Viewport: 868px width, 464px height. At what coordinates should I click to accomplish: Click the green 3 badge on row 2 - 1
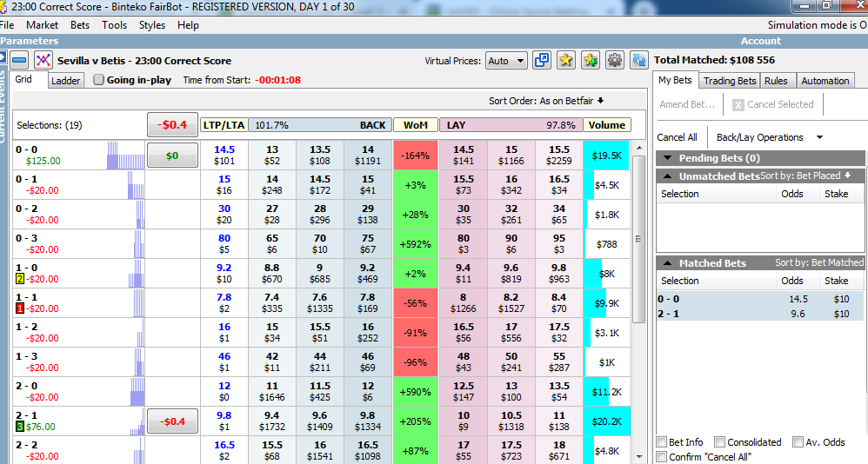pyautogui.click(x=20, y=427)
